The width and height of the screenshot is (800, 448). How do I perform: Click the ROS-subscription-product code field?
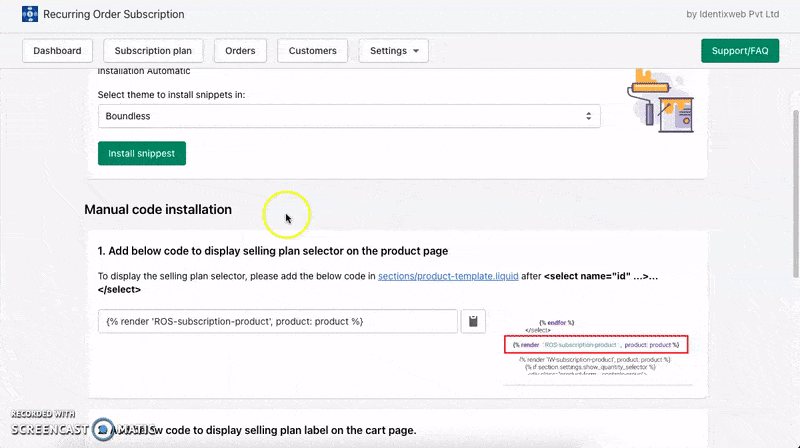(278, 321)
